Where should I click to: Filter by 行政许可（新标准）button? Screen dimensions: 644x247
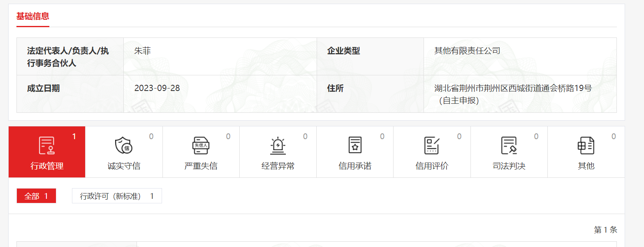(x=117, y=196)
